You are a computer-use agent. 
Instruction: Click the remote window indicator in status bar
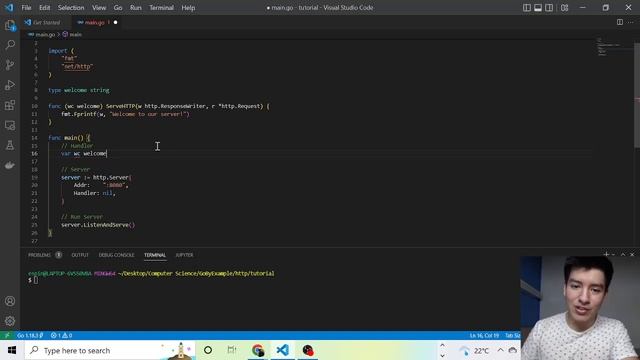[x=7, y=335]
